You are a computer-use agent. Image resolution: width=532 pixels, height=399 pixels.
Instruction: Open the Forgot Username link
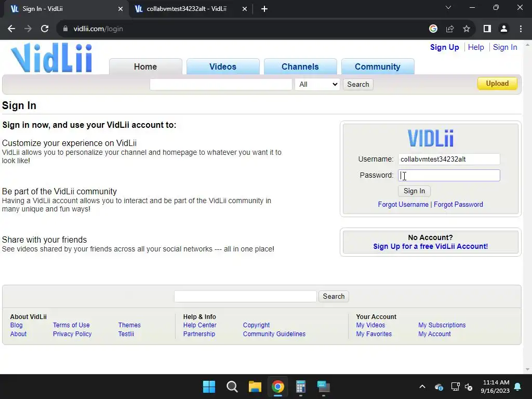403,205
